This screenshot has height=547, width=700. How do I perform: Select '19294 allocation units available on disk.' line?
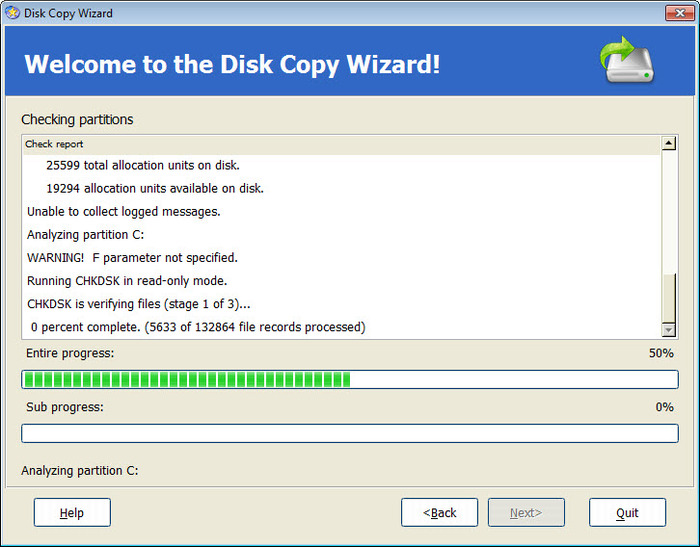point(155,188)
